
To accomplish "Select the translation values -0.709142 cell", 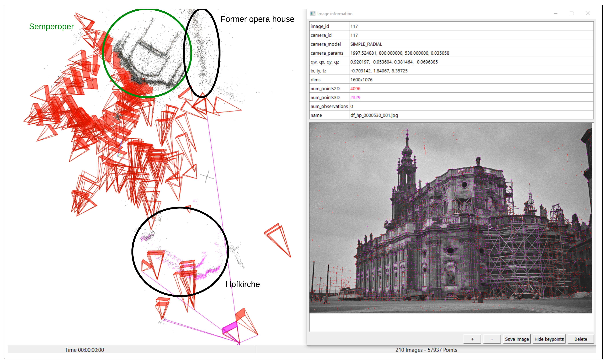I will pos(471,71).
